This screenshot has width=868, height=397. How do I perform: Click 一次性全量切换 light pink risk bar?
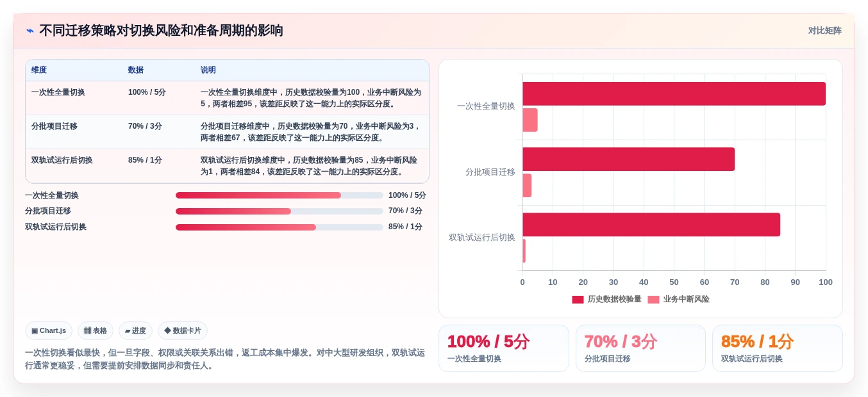530,120
